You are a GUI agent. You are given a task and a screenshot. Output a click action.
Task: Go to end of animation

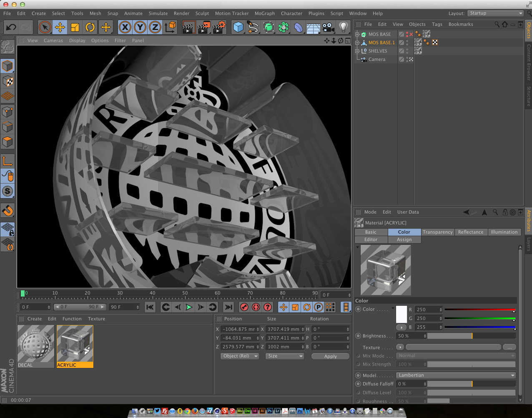[228, 307]
